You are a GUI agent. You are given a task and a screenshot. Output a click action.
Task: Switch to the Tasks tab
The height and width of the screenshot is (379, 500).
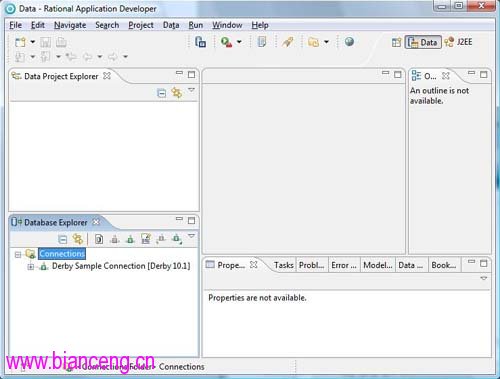[284, 265]
